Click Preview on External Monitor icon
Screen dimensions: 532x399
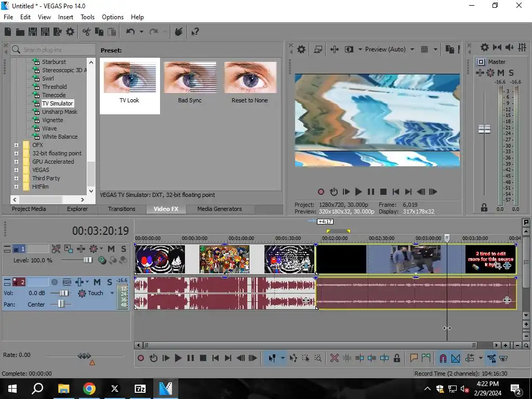click(318, 49)
